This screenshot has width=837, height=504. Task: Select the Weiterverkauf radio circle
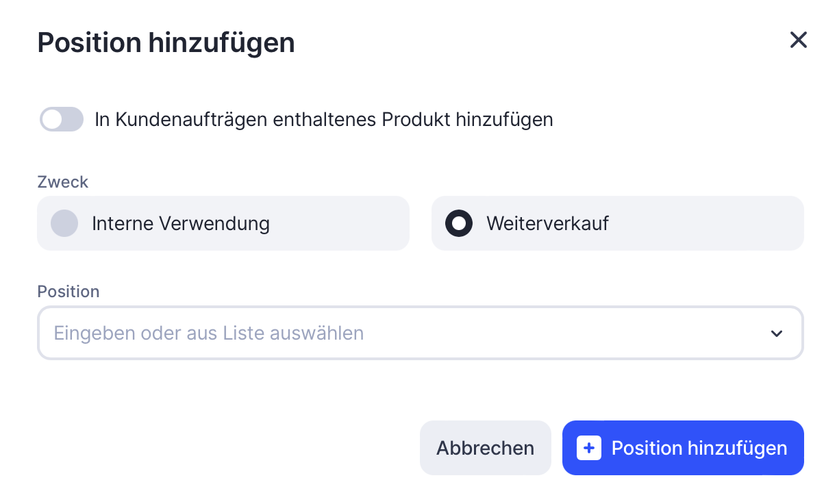(459, 223)
